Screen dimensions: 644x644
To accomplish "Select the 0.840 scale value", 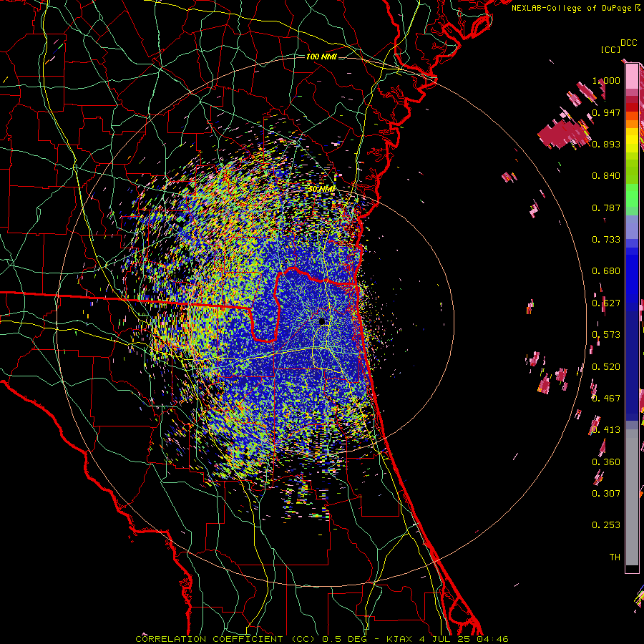I will coord(606,176).
